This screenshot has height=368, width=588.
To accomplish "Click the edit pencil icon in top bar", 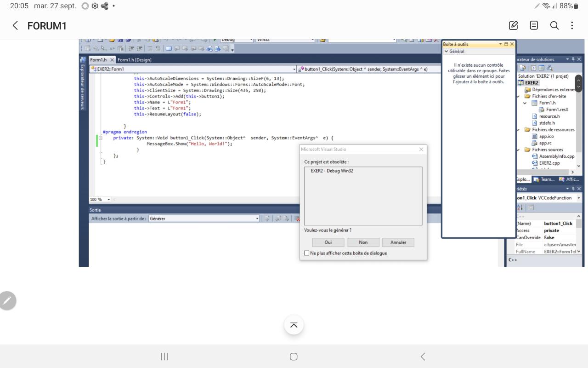I will [x=514, y=26].
